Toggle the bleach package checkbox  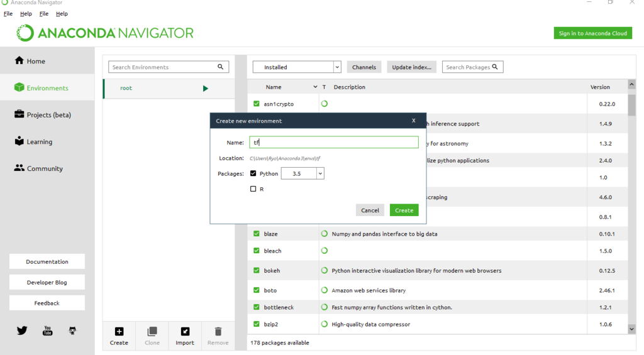[257, 250]
